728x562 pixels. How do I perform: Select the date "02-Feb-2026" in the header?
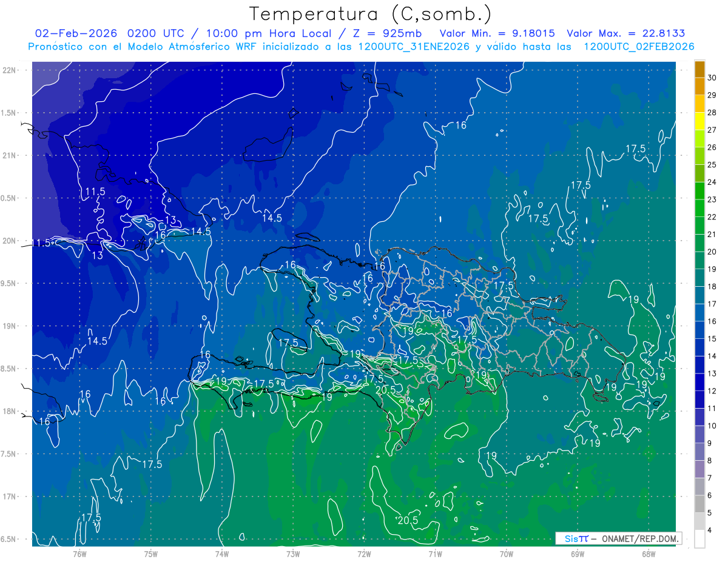coord(76,33)
